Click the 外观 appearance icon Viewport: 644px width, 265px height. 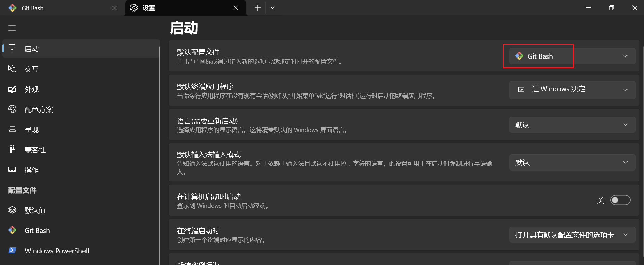[12, 89]
